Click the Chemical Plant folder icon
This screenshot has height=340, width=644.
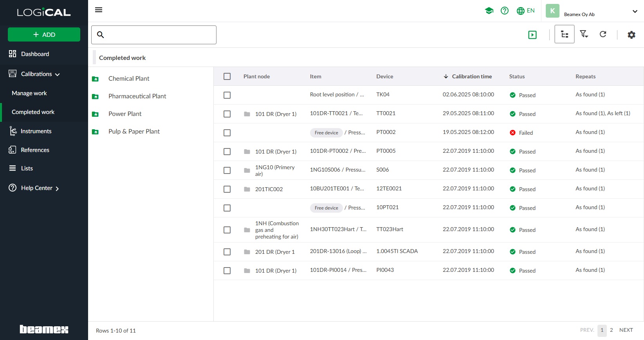(95, 79)
